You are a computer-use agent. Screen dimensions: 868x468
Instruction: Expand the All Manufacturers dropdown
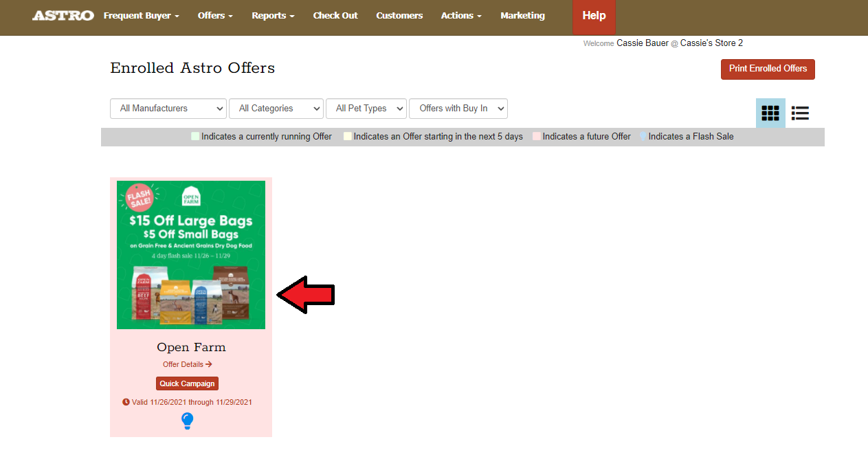pyautogui.click(x=168, y=109)
